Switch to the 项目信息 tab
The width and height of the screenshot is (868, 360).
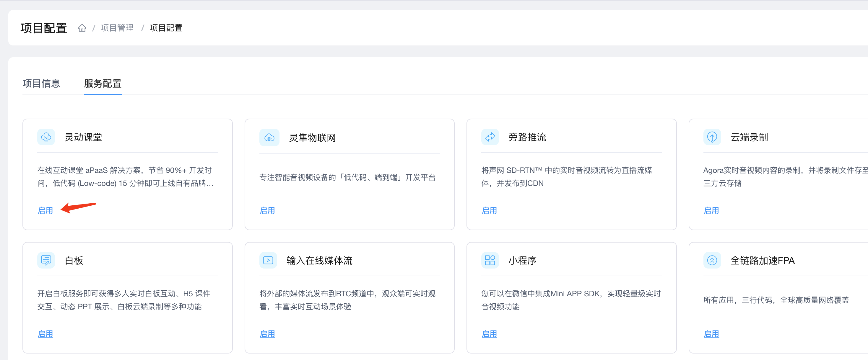coord(41,84)
